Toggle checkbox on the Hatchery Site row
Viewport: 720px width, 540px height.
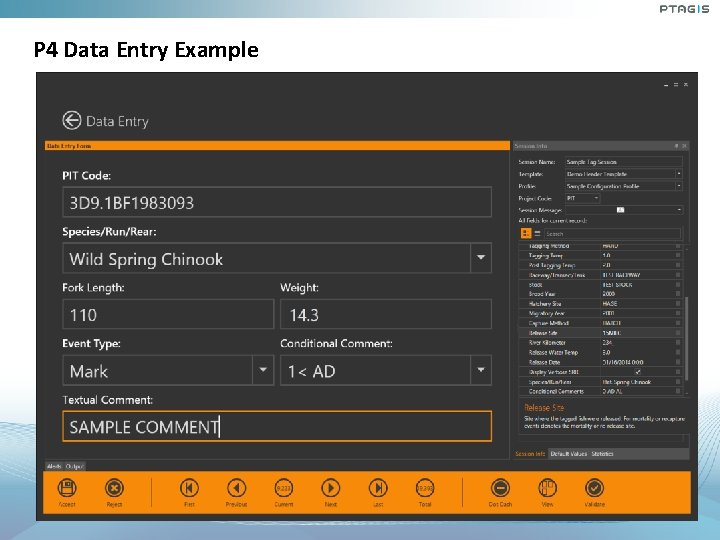[x=678, y=304]
